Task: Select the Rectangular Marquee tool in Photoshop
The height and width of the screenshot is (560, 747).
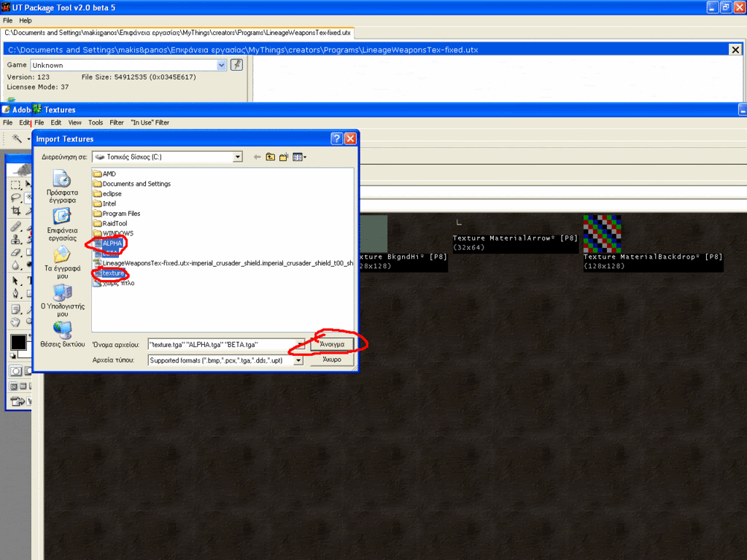Action: [x=15, y=185]
